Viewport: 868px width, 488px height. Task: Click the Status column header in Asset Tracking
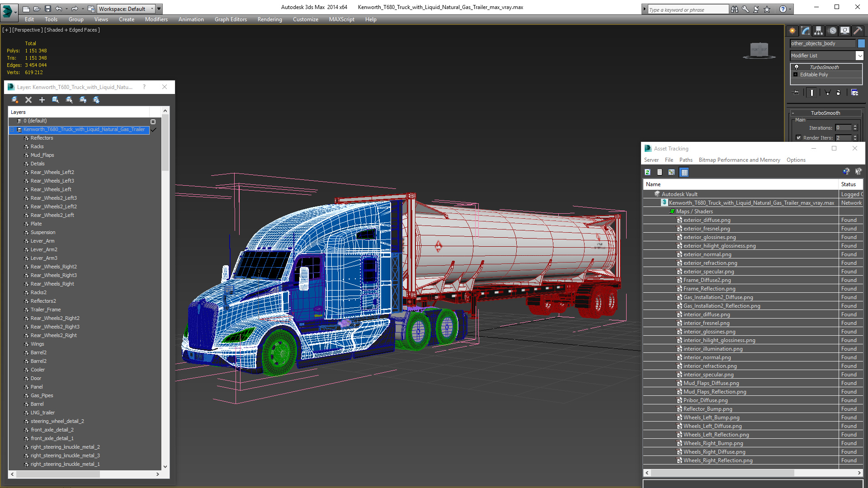point(851,184)
